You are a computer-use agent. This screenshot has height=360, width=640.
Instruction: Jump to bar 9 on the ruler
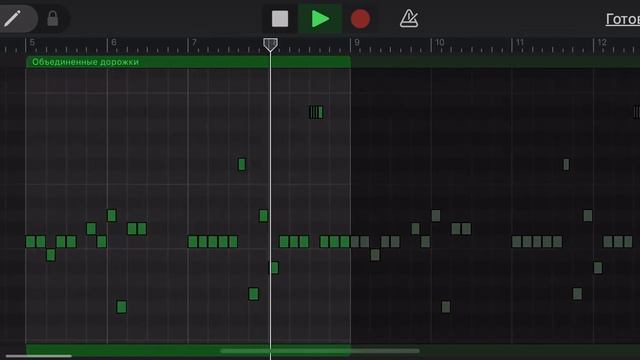[357, 42]
